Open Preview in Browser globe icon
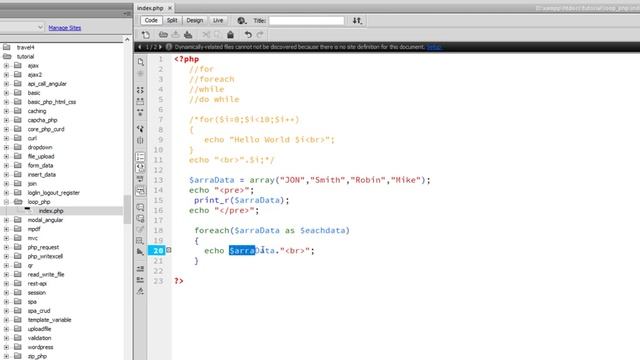The width and height of the screenshot is (640, 360). pos(242,20)
